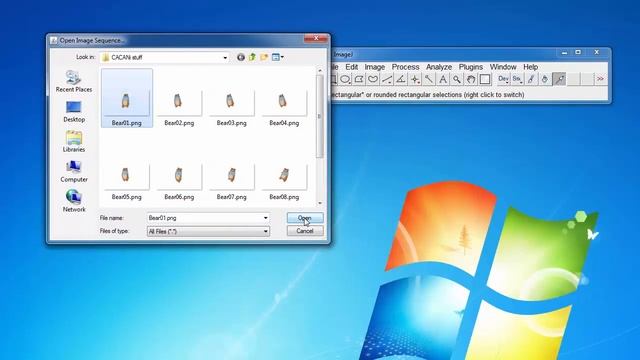This screenshot has height=360, width=640.
Task: Minimize the ImageJ window
Action: tap(564, 53)
